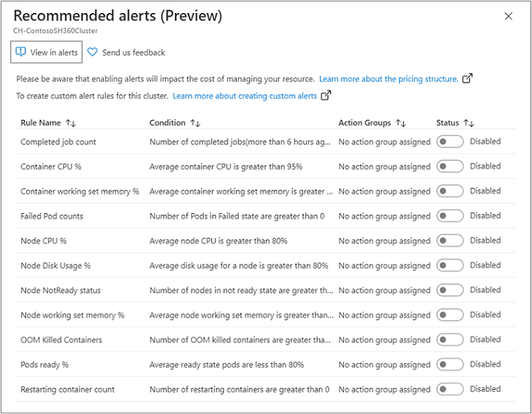Close the Recommended alerts panel
The width and height of the screenshot is (532, 414).
click(509, 17)
